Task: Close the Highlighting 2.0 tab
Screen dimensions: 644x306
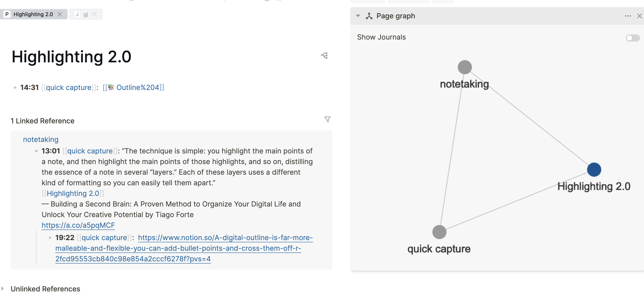Action: click(x=60, y=14)
